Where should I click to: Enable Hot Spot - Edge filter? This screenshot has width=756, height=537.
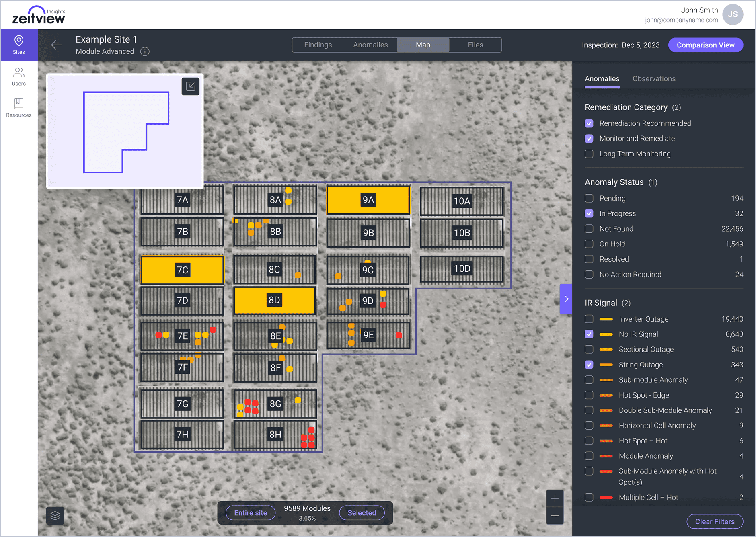point(589,395)
